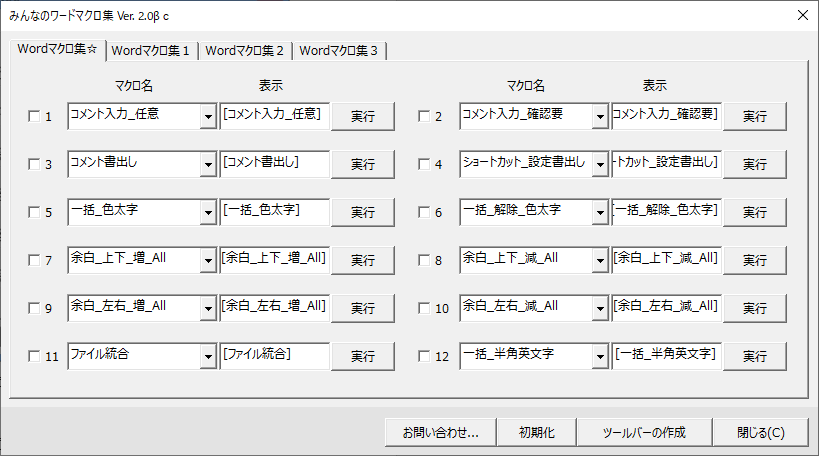Open the Wordマクロ集 3 tab
The height and width of the screenshot is (456, 819).
340,50
